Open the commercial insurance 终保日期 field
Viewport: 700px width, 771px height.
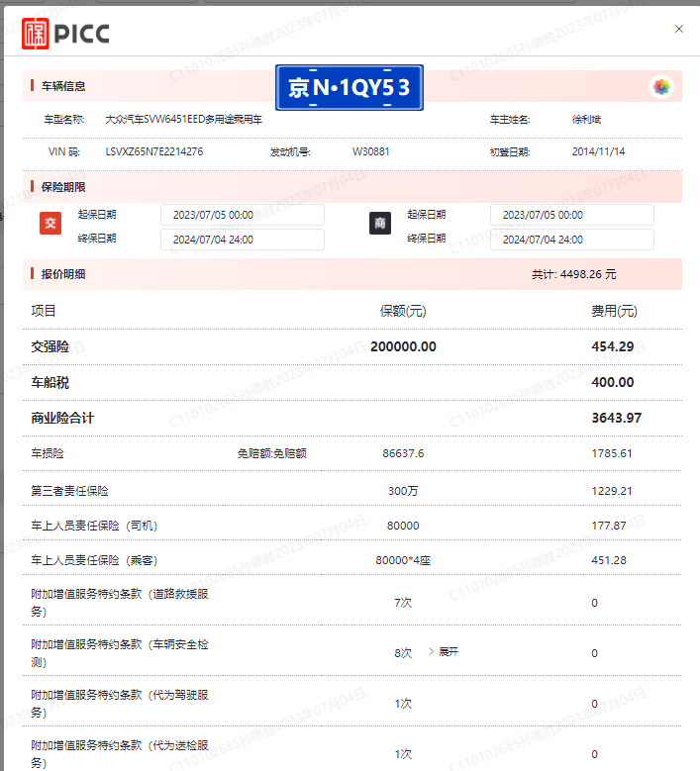tap(571, 240)
